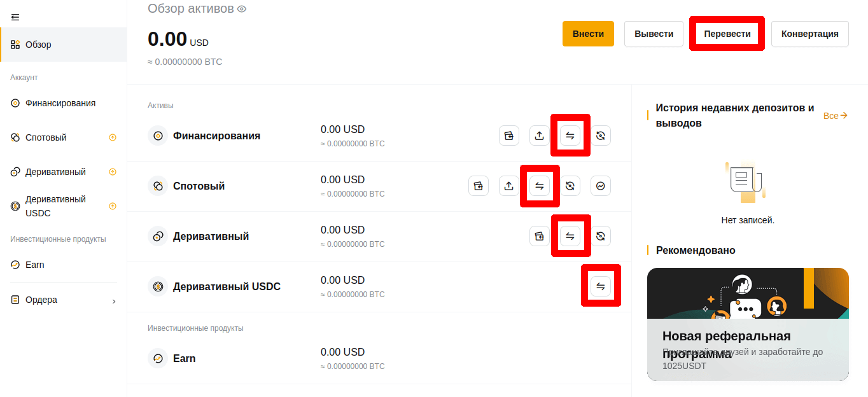868x397 pixels.
Task: Click the deposit icon in the Деривативный row
Action: tap(539, 236)
